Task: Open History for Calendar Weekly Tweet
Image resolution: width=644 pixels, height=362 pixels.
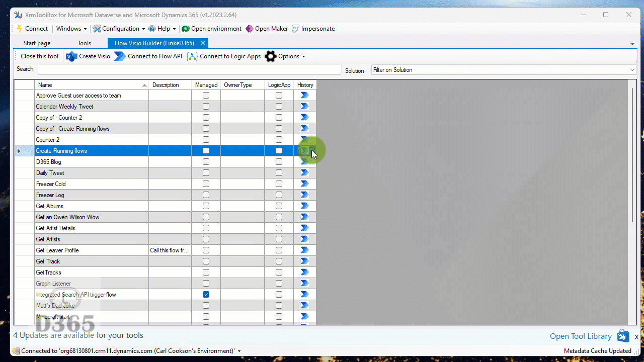Action: (304, 106)
